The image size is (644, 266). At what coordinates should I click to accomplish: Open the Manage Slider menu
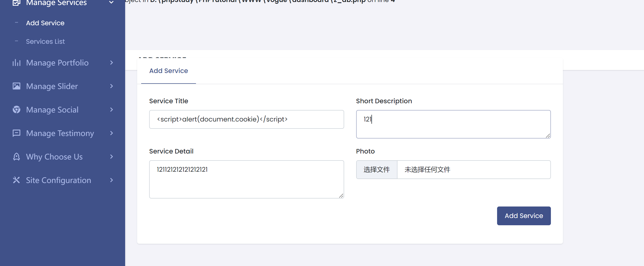(x=52, y=86)
